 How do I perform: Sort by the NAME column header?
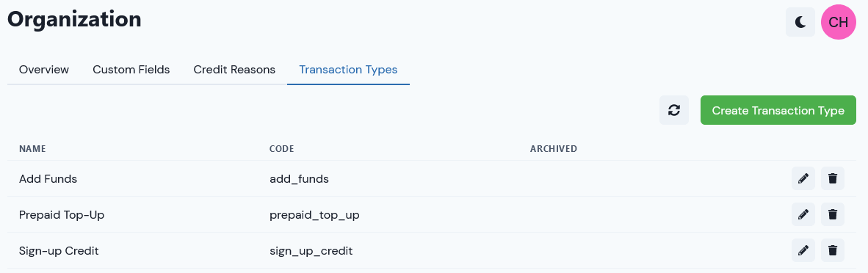pos(32,149)
